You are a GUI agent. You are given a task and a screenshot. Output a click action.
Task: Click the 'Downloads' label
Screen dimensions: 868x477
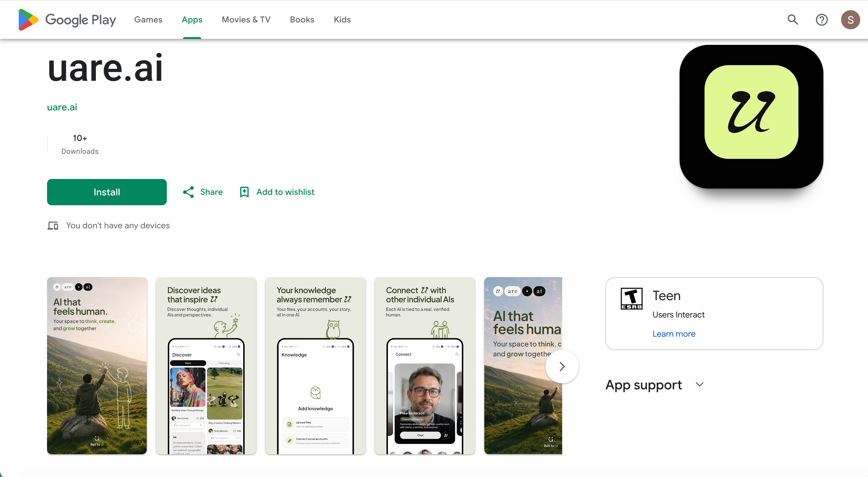pyautogui.click(x=80, y=151)
